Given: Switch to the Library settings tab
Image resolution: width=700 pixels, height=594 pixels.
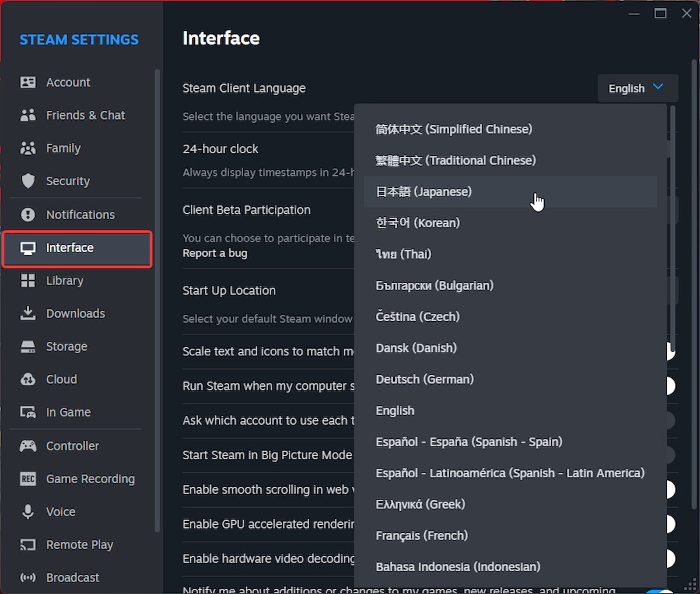Looking at the screenshot, I should click(64, 280).
